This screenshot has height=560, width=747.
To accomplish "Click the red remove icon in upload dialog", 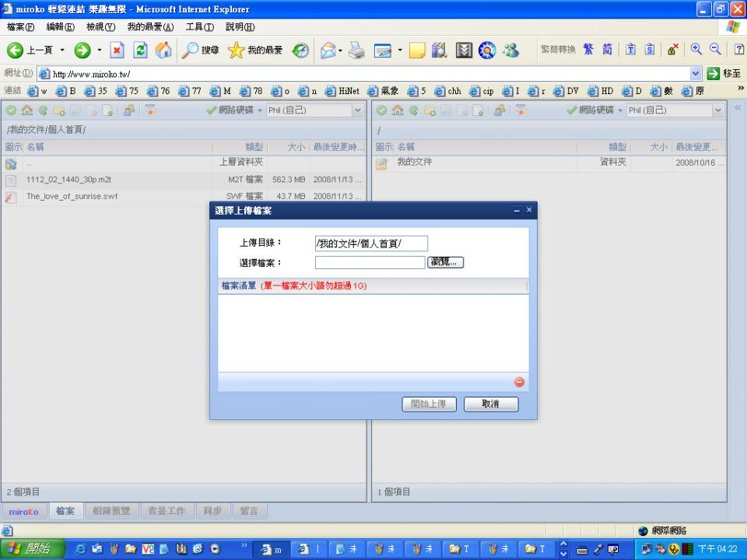I will pos(519,382).
